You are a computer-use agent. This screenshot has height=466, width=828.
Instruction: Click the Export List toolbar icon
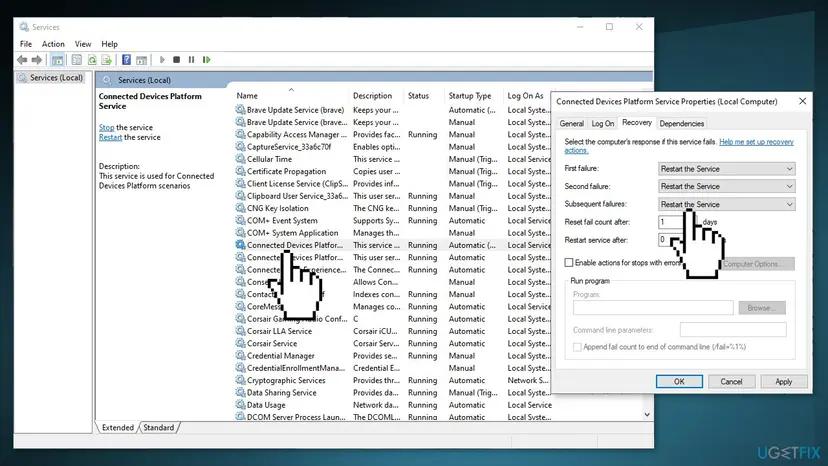(x=107, y=60)
